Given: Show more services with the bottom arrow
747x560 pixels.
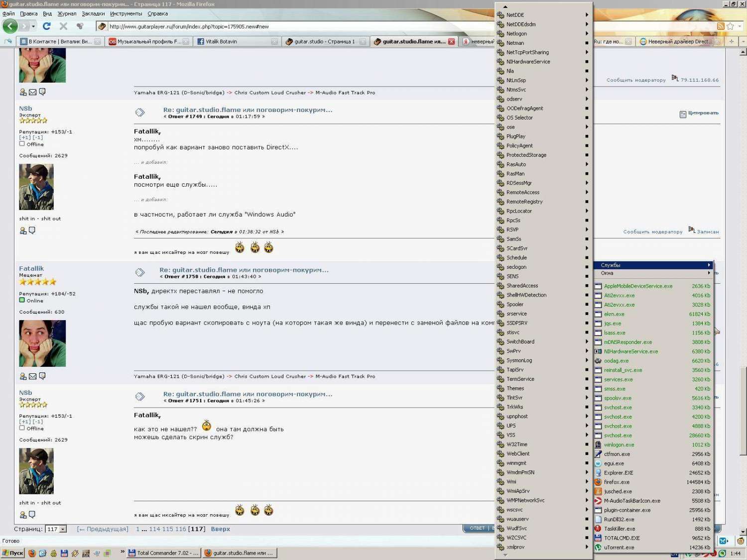Looking at the screenshot, I should (505, 555).
